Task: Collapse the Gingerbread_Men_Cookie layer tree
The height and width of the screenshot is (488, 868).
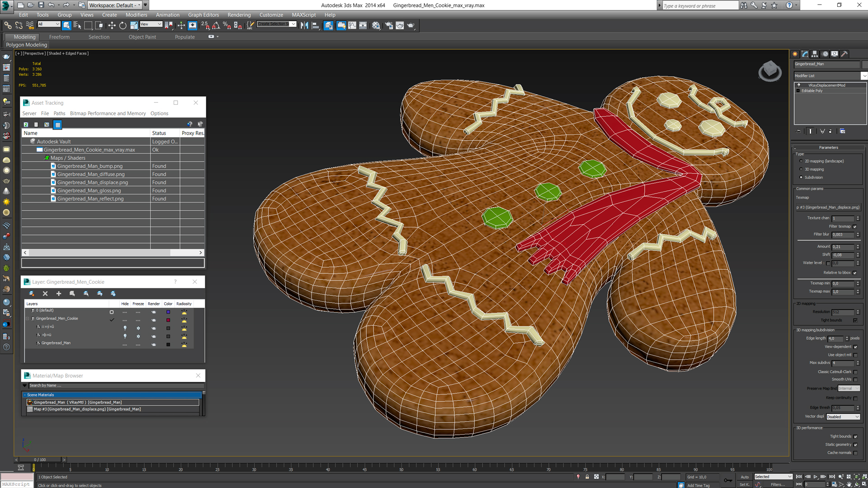Action: [28, 319]
